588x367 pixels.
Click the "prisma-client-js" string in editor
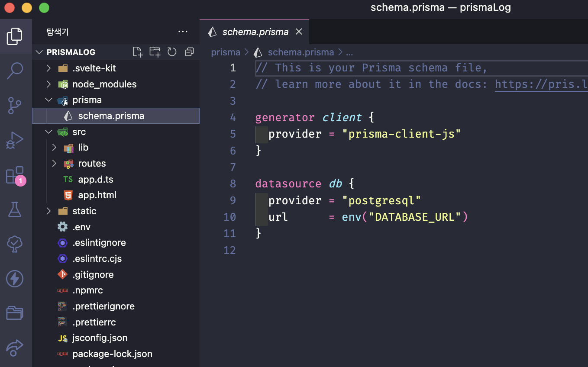(401, 134)
